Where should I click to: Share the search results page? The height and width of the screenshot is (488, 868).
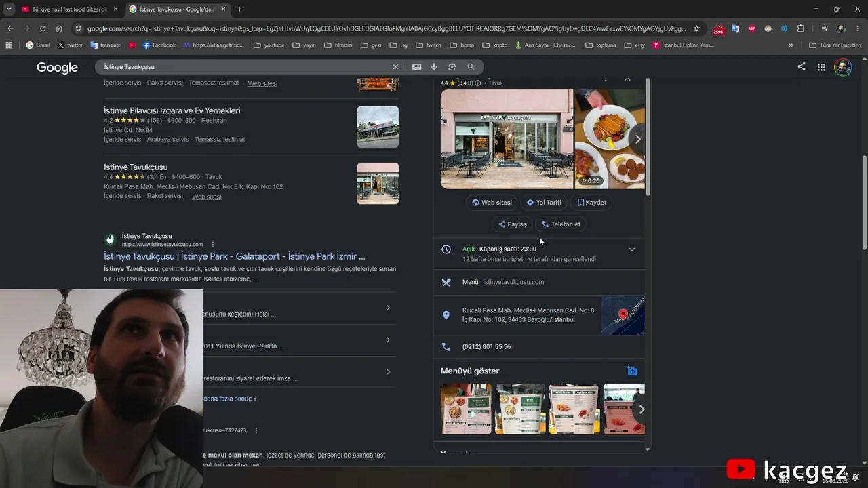tap(802, 67)
